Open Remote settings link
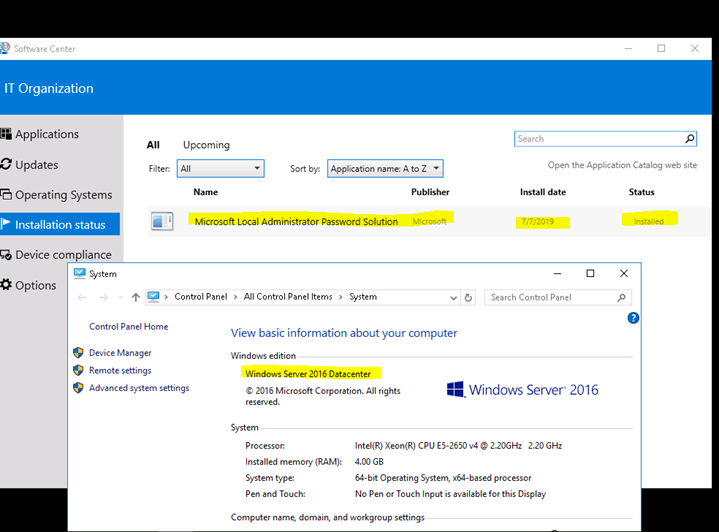This screenshot has width=719, height=532. pos(120,370)
